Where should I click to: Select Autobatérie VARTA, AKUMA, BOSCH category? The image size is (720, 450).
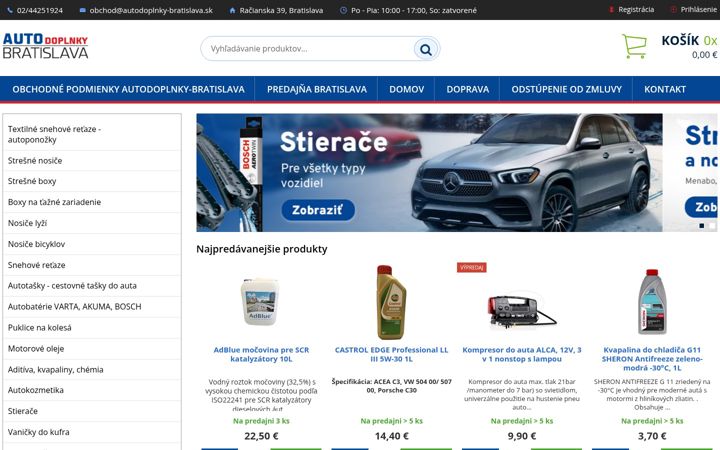coord(92,307)
